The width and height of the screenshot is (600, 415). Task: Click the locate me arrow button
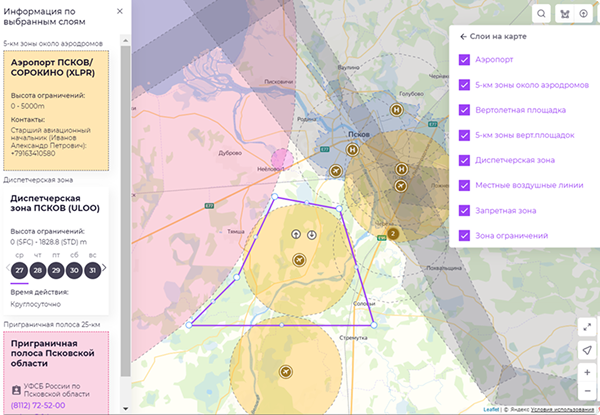(x=586, y=349)
